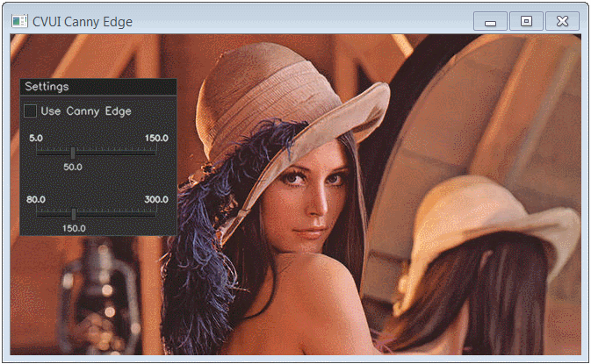Click the high threshold slider handle at 150.0
Viewport: 591px width, 364px height.
click(x=74, y=214)
